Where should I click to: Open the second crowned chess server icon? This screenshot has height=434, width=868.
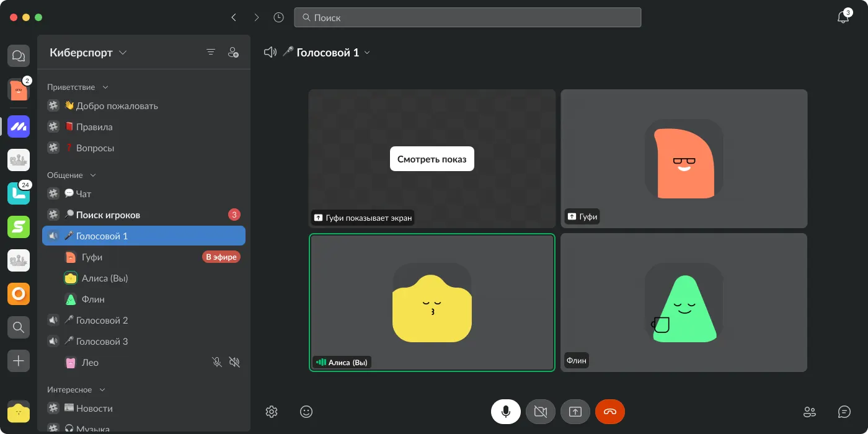point(19,260)
